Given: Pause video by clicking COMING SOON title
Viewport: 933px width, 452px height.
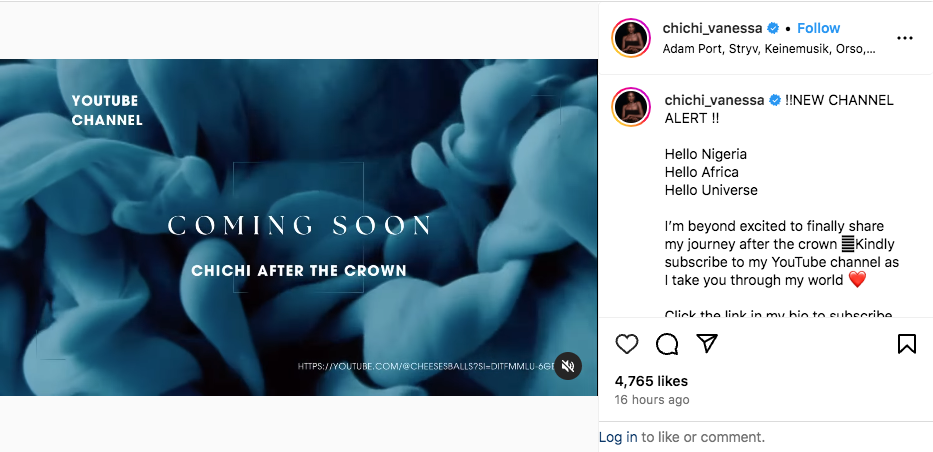Looking at the screenshot, I should (299, 225).
